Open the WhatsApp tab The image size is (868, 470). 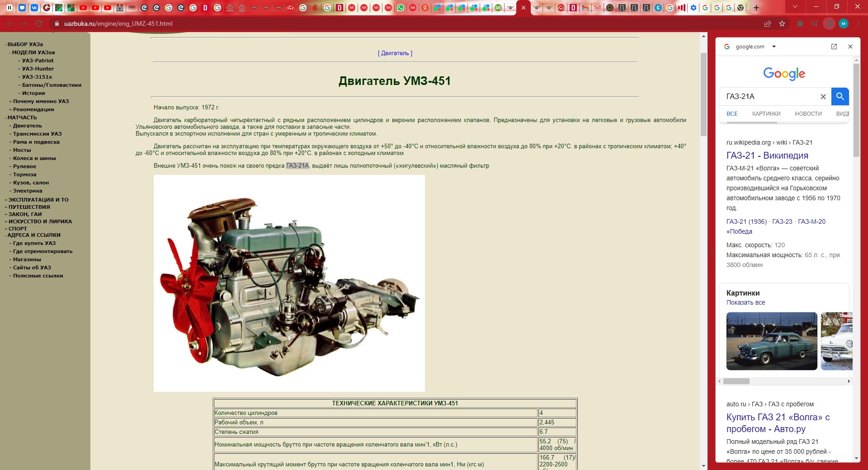400,8
